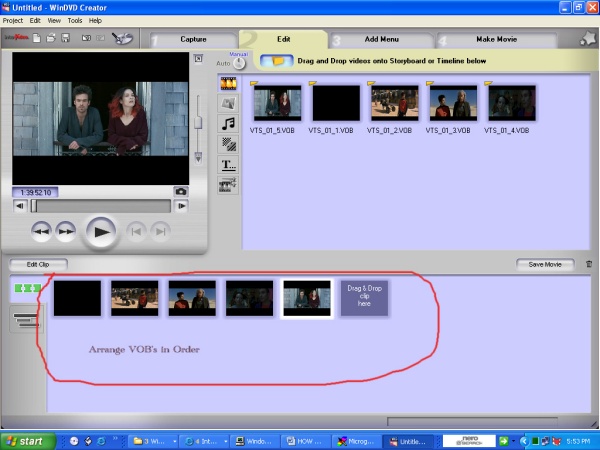The width and height of the screenshot is (600, 450).
Task: Click the save project floppy disk icon
Action: pyautogui.click(x=65, y=39)
